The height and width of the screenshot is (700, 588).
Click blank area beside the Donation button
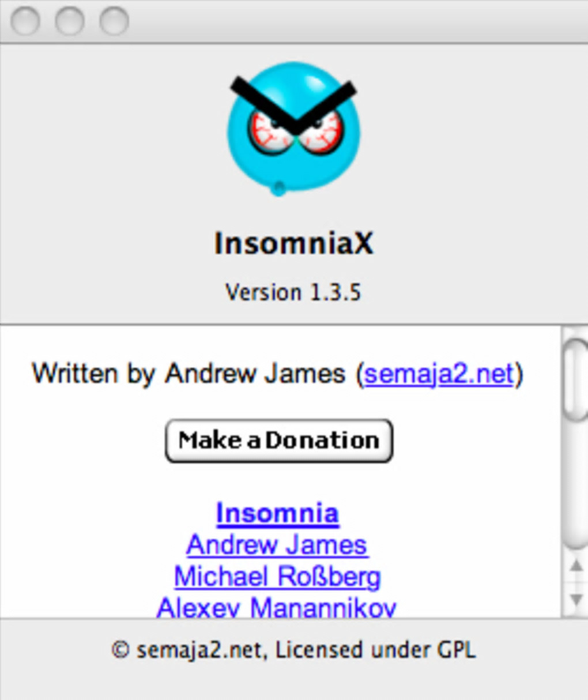coord(478,441)
